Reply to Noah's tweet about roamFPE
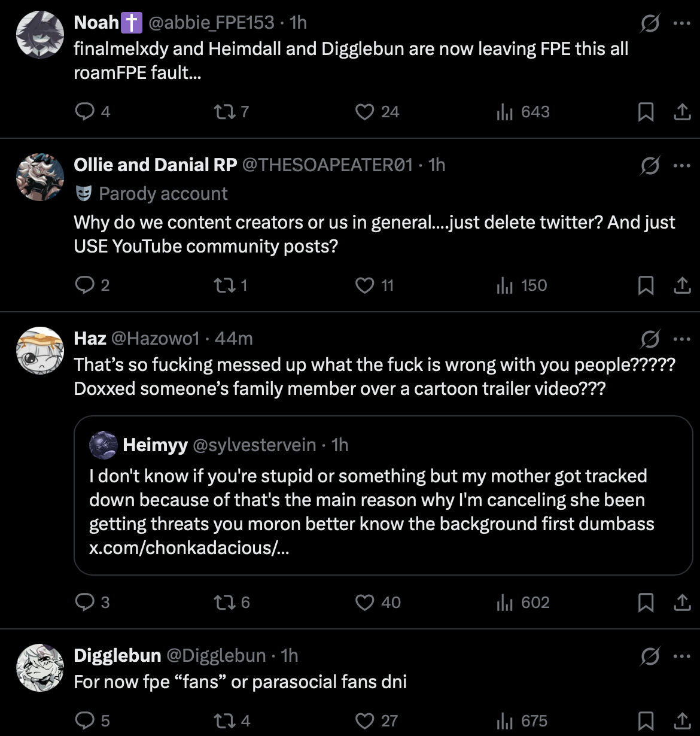The width and height of the screenshot is (700, 736). tap(84, 111)
